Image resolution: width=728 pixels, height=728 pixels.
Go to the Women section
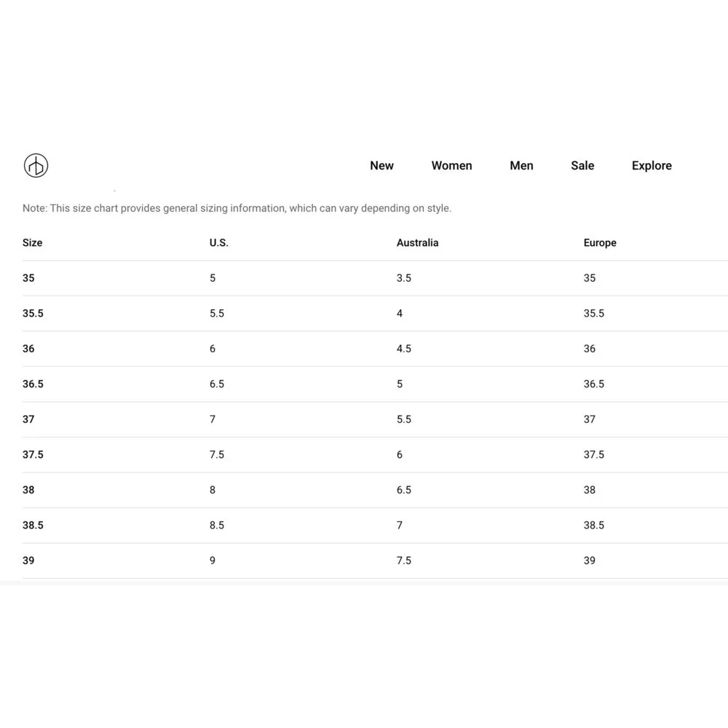(451, 165)
